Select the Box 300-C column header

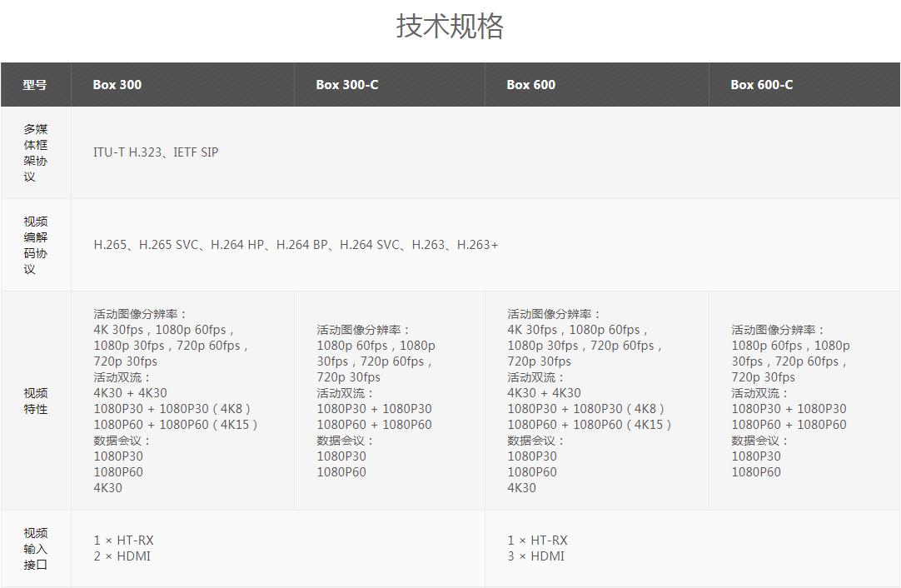347,85
